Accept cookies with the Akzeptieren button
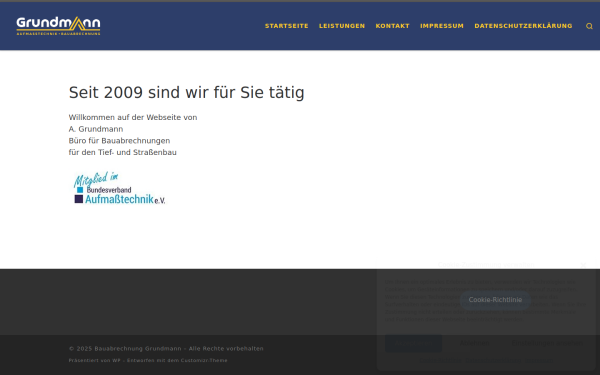This screenshot has height=375, width=600. pyautogui.click(x=413, y=343)
